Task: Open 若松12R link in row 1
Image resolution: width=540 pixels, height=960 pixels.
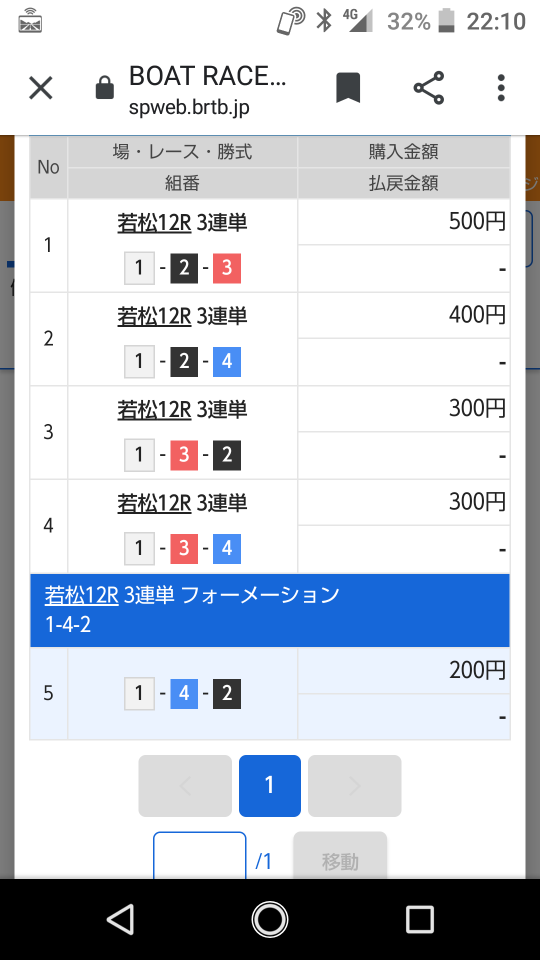Action: point(154,222)
